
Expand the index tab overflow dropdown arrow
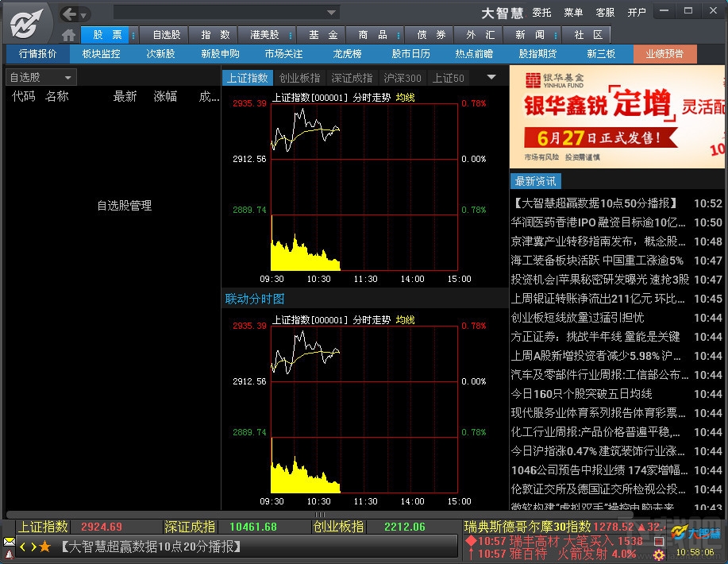[x=491, y=77]
